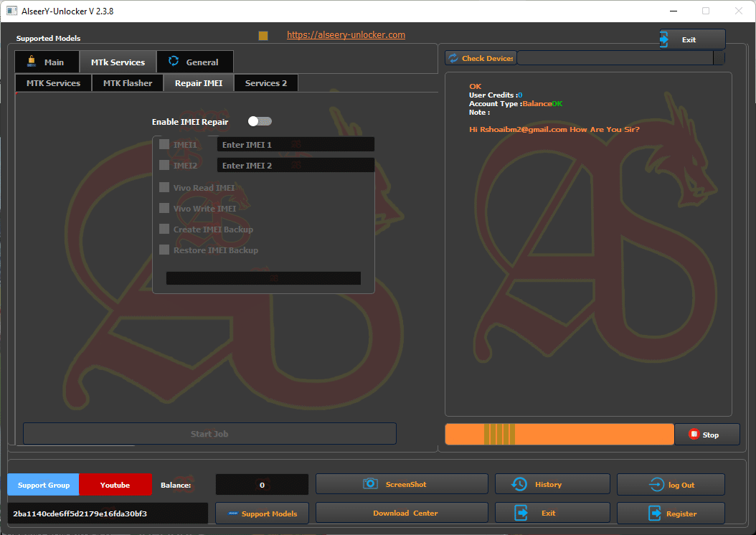Screen dimensions: 756x535
Task: Enable the Create IMEI Backup checkbox
Action: click(164, 229)
